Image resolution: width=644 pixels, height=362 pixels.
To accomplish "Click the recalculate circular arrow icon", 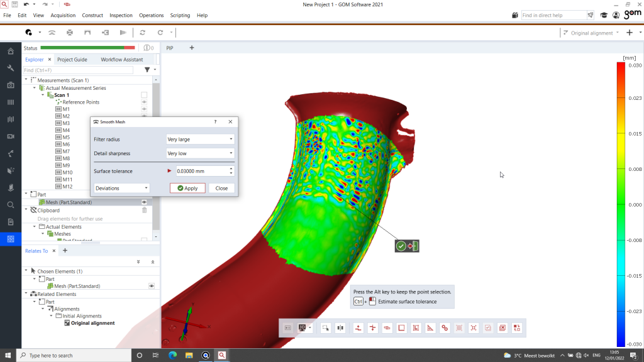I will 160,33.
